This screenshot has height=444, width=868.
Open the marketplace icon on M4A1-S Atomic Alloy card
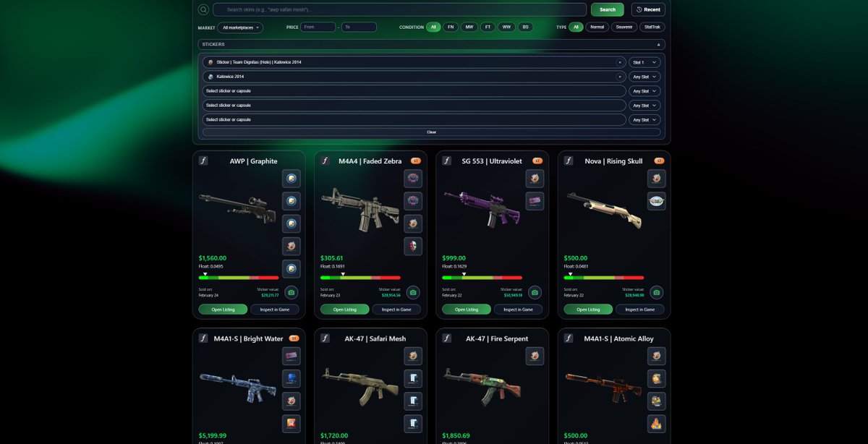[x=569, y=338]
